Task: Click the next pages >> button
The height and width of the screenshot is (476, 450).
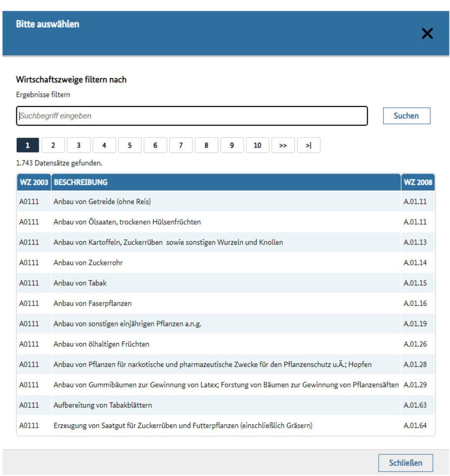Action: (283, 145)
